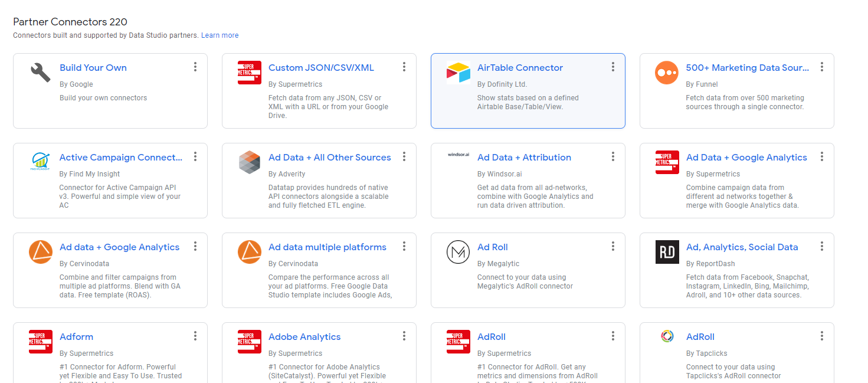Open more options for AirTable Connector
The height and width of the screenshot is (383, 868).
click(x=613, y=67)
